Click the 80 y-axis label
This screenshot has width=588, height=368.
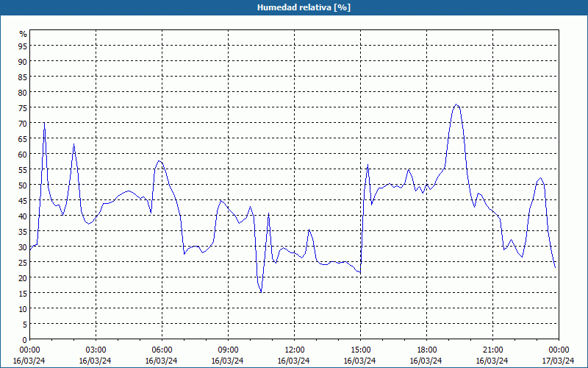(23, 93)
